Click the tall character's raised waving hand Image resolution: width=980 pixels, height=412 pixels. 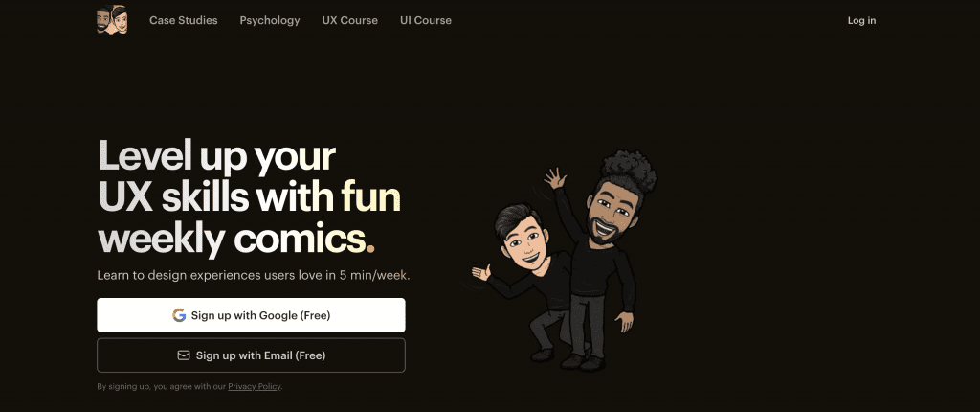point(554,178)
